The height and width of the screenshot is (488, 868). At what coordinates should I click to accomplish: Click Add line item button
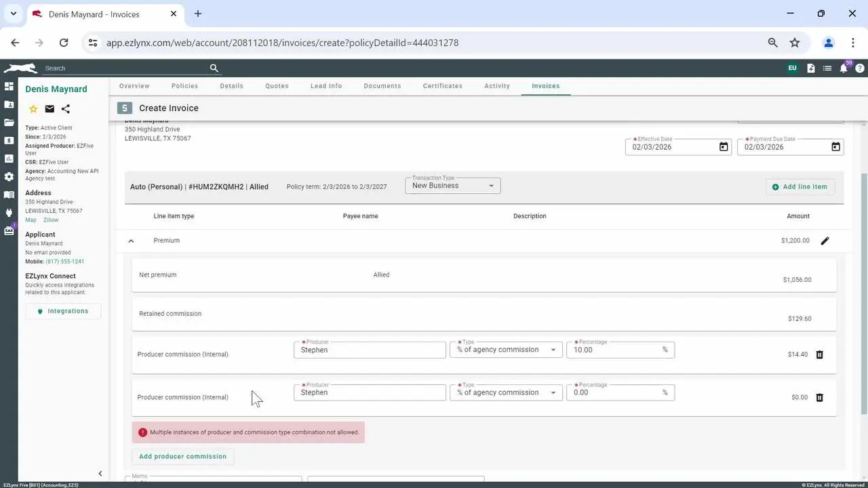point(800,186)
